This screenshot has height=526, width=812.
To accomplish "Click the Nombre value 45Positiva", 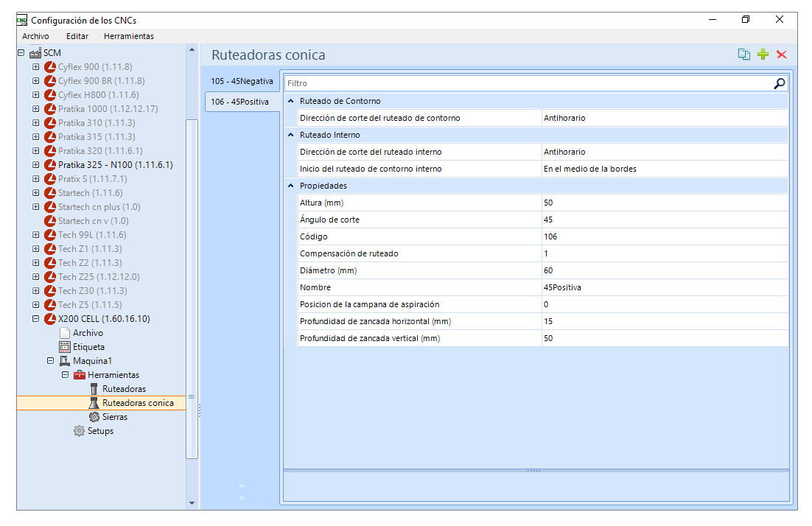I will coord(665,287).
